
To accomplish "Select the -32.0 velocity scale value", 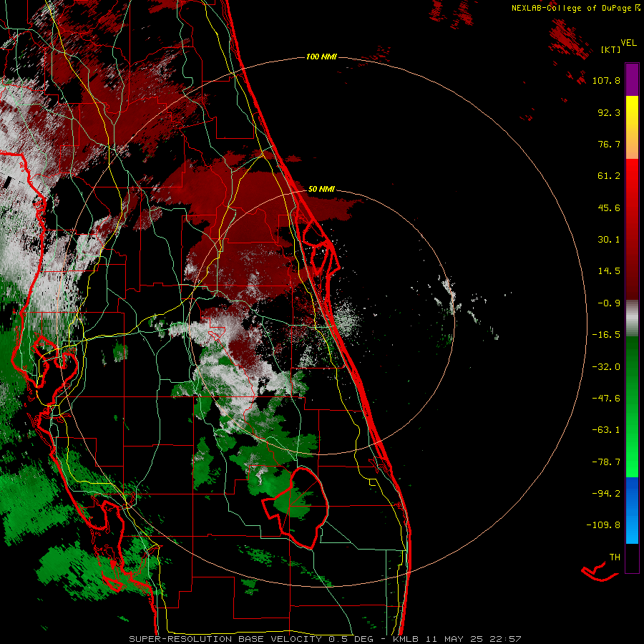I will (x=606, y=367).
